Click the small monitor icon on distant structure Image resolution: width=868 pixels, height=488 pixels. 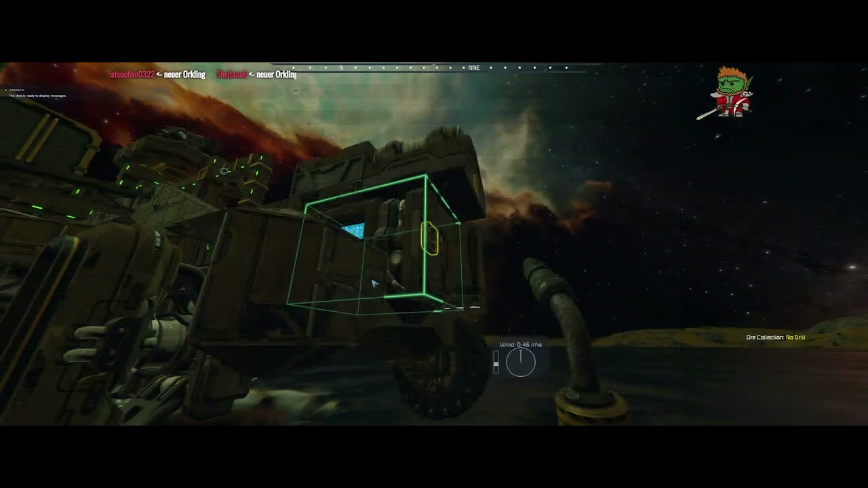(224, 171)
